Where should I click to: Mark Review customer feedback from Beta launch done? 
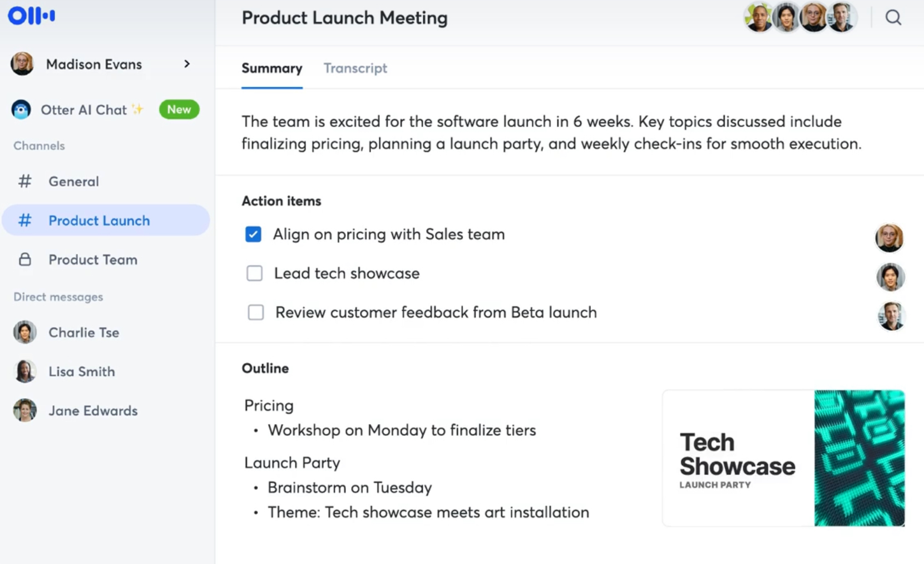[255, 312]
